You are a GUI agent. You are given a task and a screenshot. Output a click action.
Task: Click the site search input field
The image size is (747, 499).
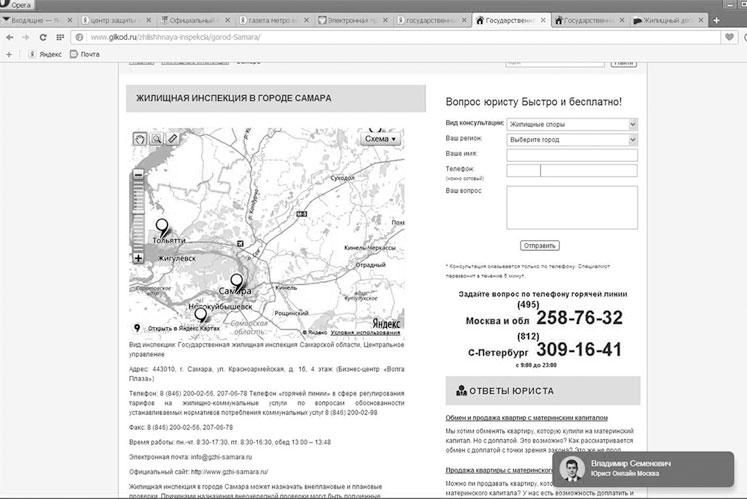click(x=555, y=63)
